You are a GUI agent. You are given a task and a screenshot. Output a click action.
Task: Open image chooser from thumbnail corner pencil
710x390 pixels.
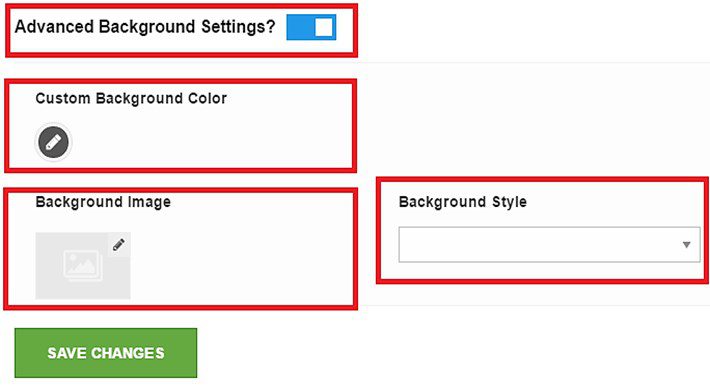coord(119,245)
